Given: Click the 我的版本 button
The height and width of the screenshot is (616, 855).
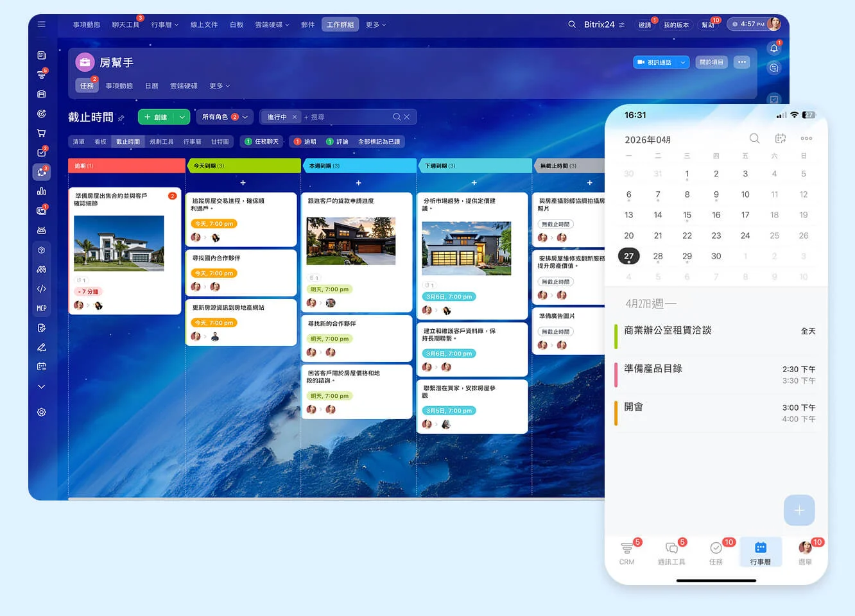Looking at the screenshot, I should click(x=676, y=24).
